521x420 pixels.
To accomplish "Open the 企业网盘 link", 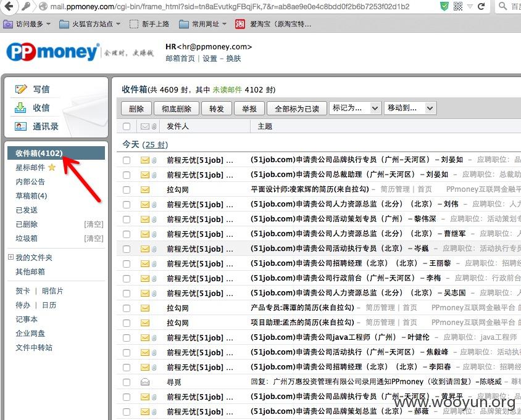I will (30, 333).
